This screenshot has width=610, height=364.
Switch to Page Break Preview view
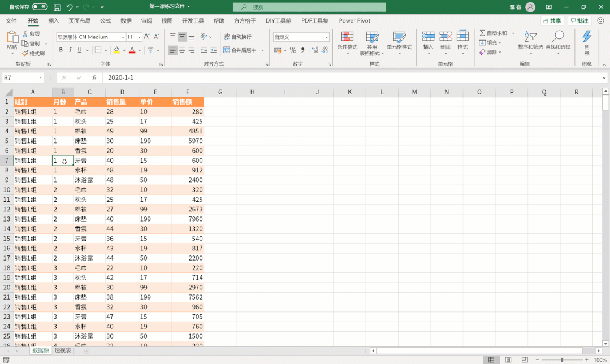(x=525, y=359)
